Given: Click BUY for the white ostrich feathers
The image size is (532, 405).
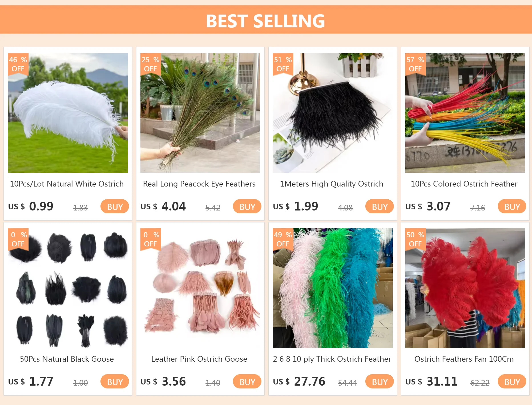Looking at the screenshot, I should coord(115,206).
